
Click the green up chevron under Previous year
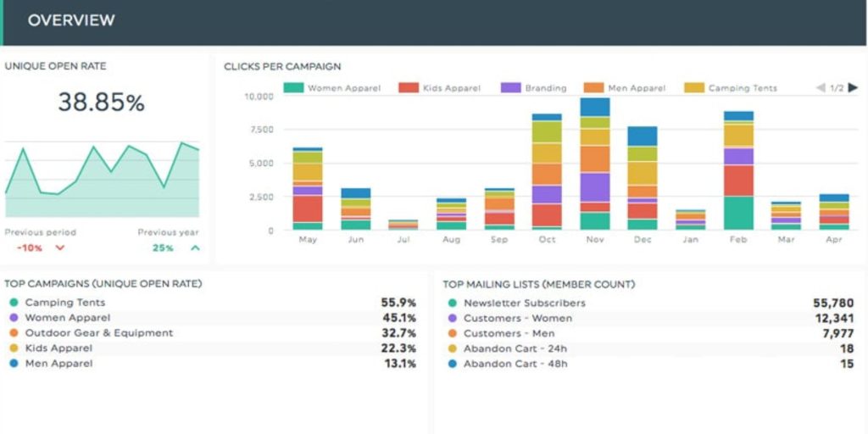(x=195, y=248)
